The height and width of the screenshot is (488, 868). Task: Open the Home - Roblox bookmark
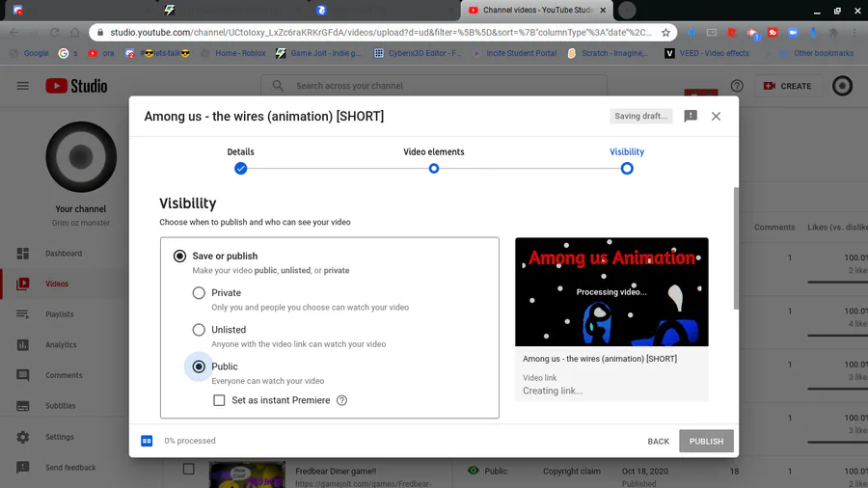coord(233,53)
